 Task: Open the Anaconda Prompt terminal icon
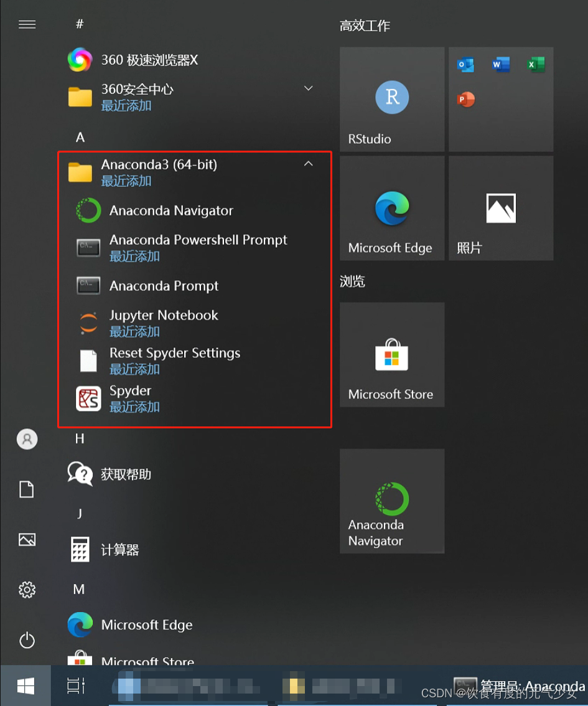[x=88, y=286]
